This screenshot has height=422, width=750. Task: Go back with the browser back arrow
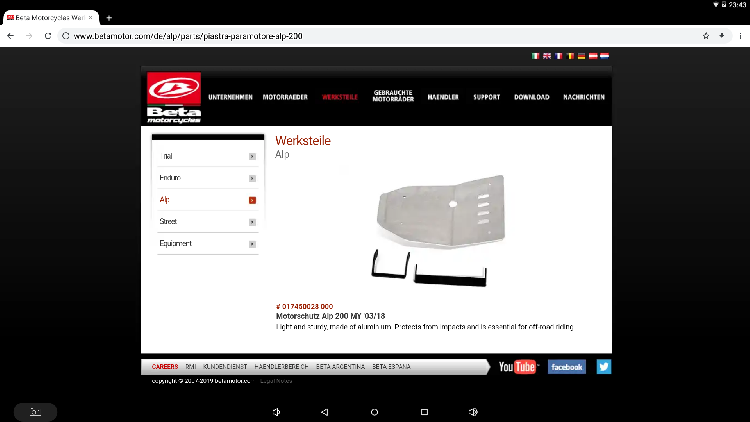(11, 36)
